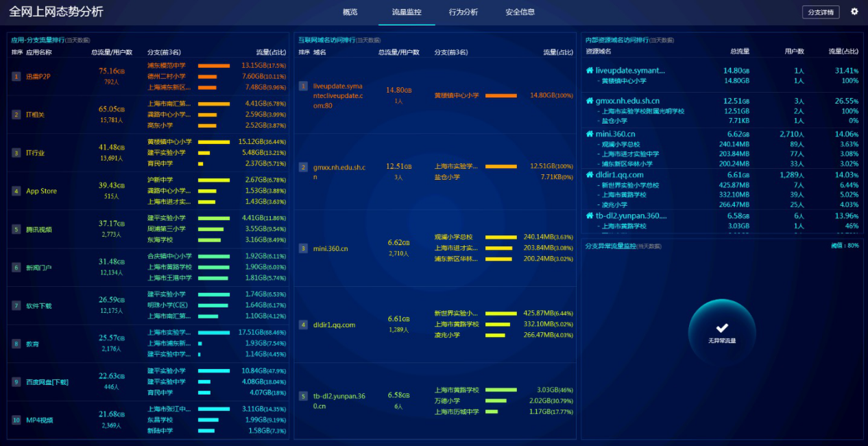Click rank 10 badge for MP4视频

16,420
